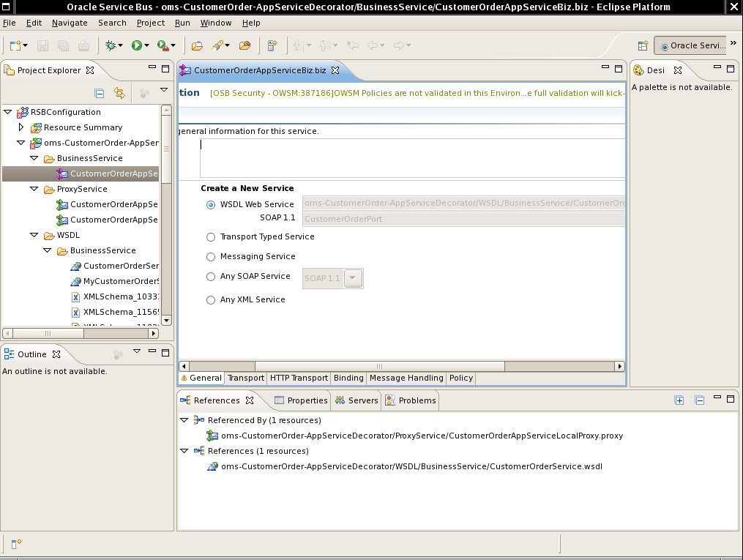The image size is (743, 560).
Task: Select Any XML Service radio button
Action: [x=211, y=300]
